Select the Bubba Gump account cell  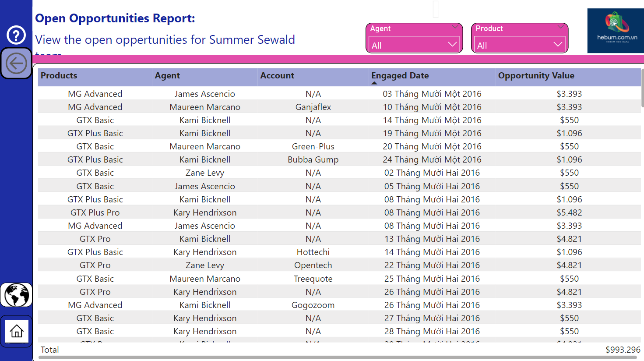pyautogui.click(x=313, y=160)
